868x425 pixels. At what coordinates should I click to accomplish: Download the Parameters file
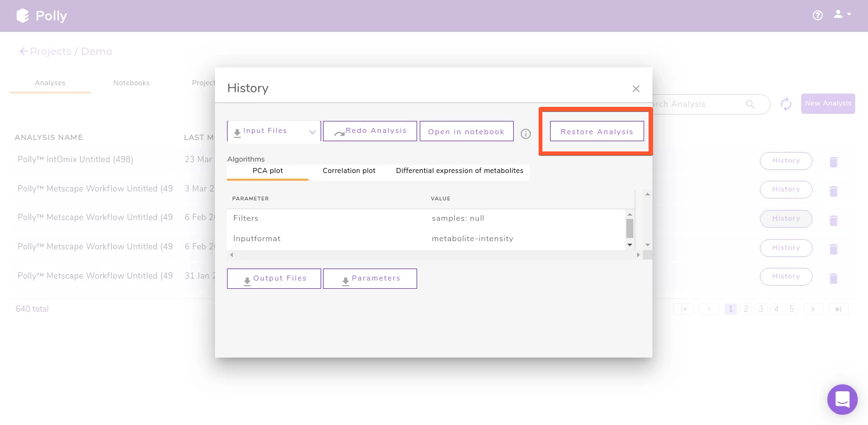point(370,279)
